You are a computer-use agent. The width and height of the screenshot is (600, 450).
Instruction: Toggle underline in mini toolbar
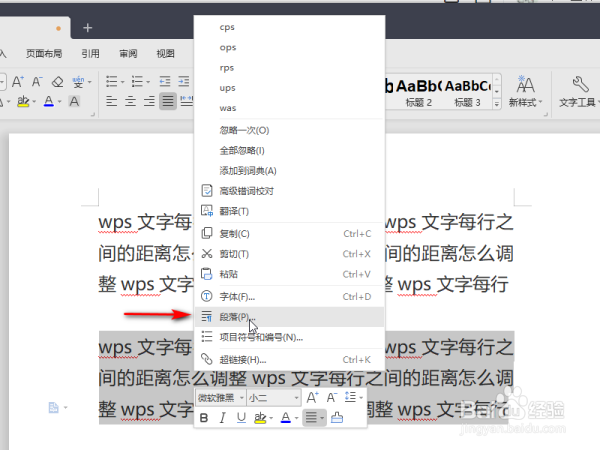(x=241, y=418)
